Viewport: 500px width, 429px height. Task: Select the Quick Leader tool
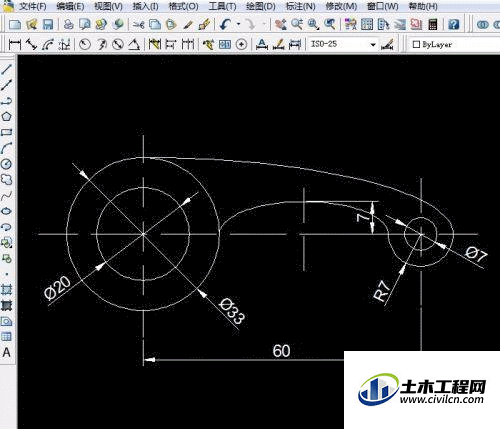tap(209, 44)
